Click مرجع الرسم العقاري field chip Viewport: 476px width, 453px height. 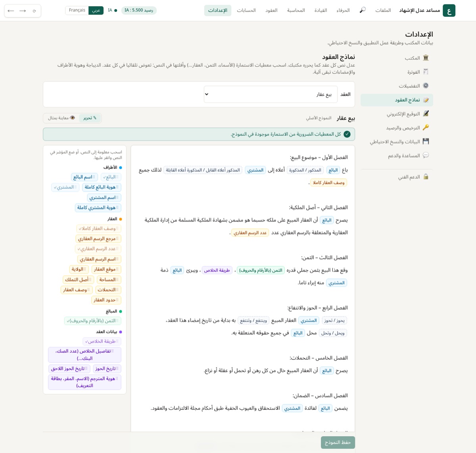(x=98, y=239)
